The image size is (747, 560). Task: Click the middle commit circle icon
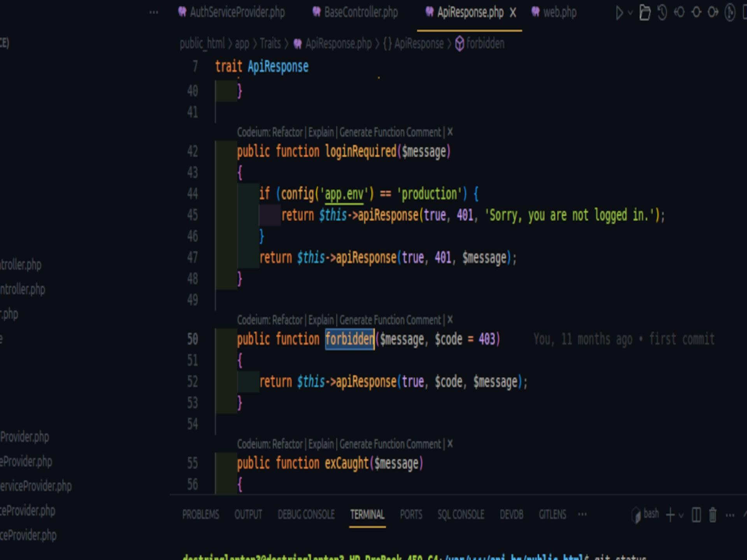click(696, 13)
